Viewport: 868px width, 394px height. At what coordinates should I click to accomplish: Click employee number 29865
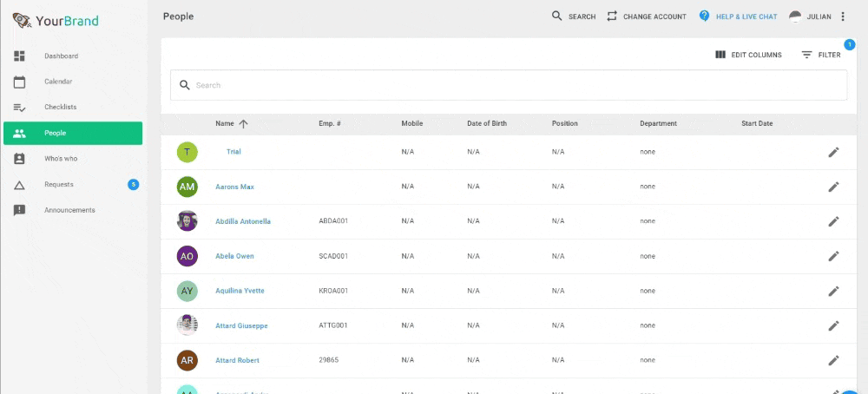point(329,360)
